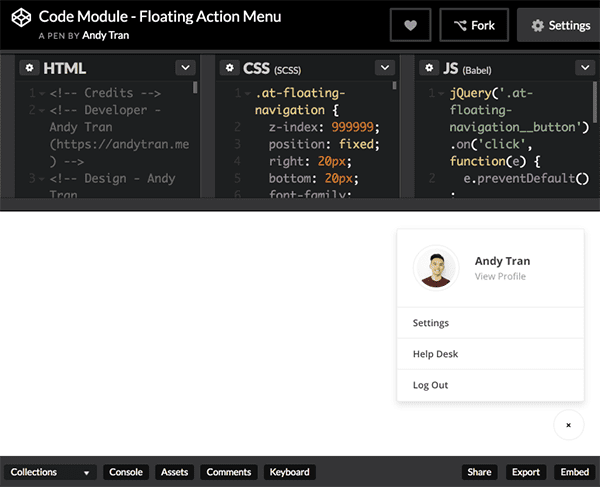The height and width of the screenshot is (487, 600).
Task: Open JS editor settings gear
Action: click(x=429, y=68)
